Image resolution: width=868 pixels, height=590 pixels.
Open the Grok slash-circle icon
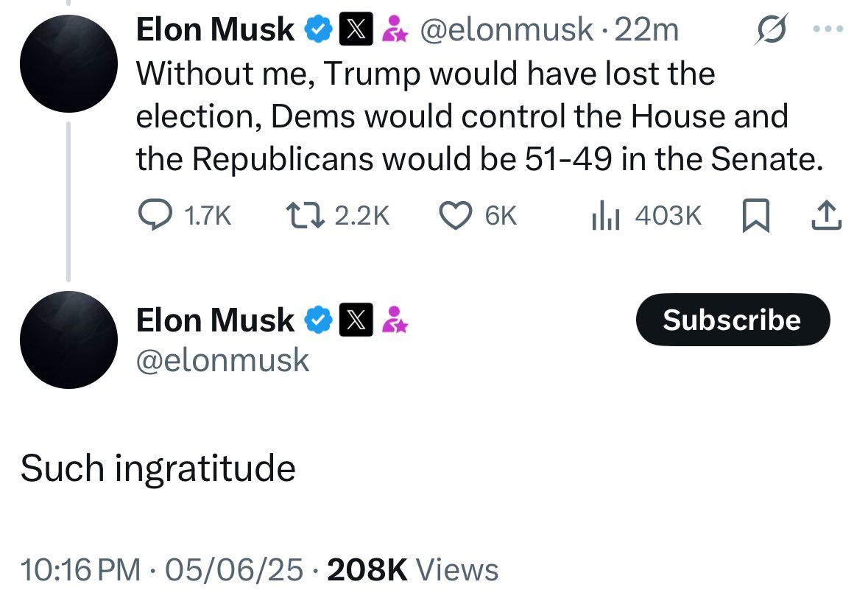tap(771, 29)
